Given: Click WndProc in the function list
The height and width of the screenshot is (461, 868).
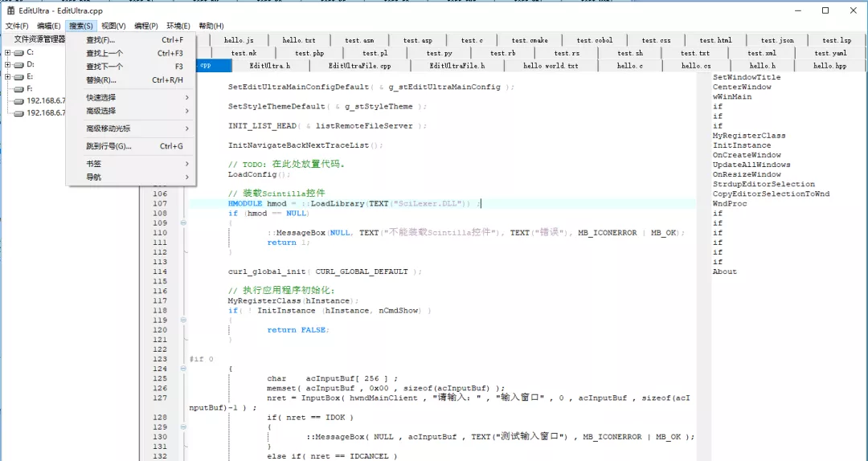Looking at the screenshot, I should click(730, 203).
